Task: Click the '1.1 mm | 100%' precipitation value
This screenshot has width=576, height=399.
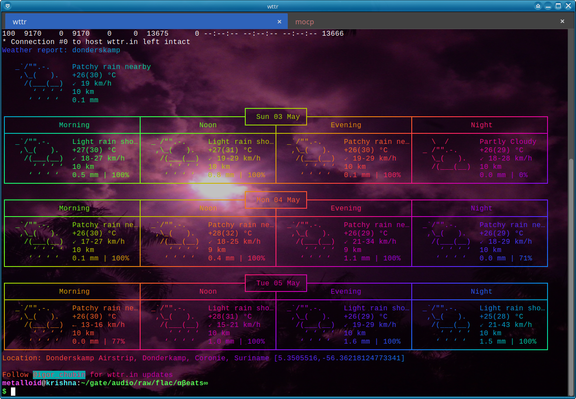Action: point(372,258)
